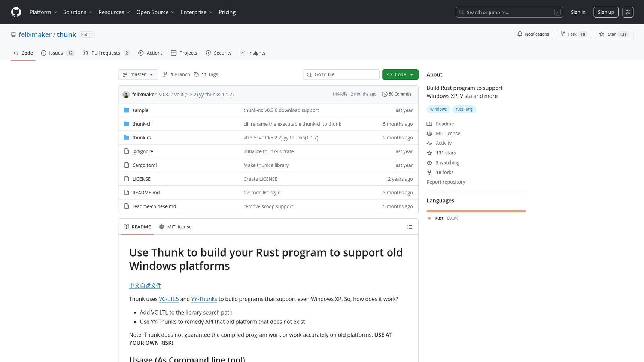Open the LICENSE file
This screenshot has width=644, height=362.
(x=141, y=179)
